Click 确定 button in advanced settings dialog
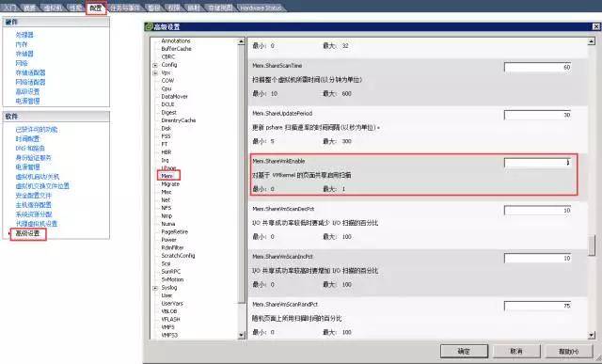Image resolution: width=602 pixels, height=364 pixels. 464,351
